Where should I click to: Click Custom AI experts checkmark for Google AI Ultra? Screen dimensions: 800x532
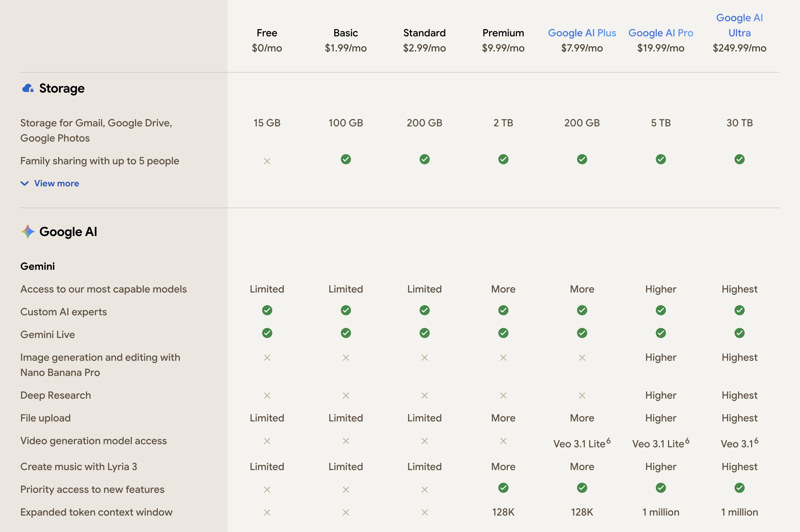pyautogui.click(x=740, y=310)
